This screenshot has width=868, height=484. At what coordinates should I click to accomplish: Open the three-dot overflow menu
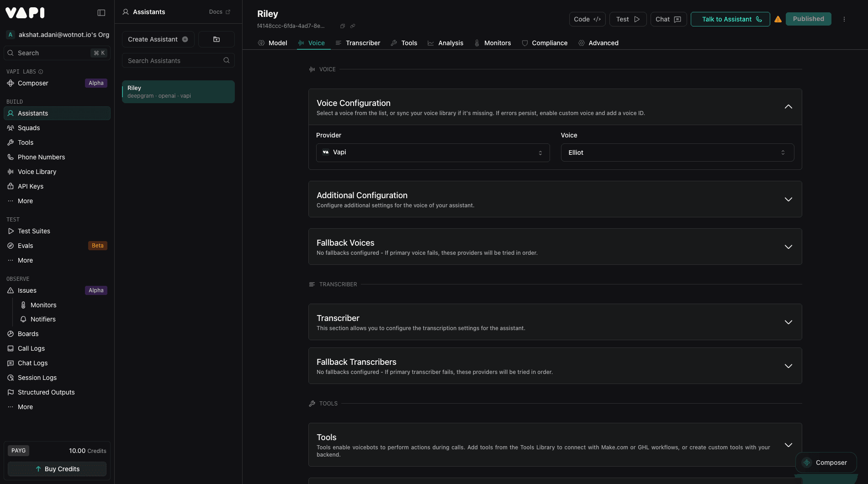pyautogui.click(x=844, y=19)
